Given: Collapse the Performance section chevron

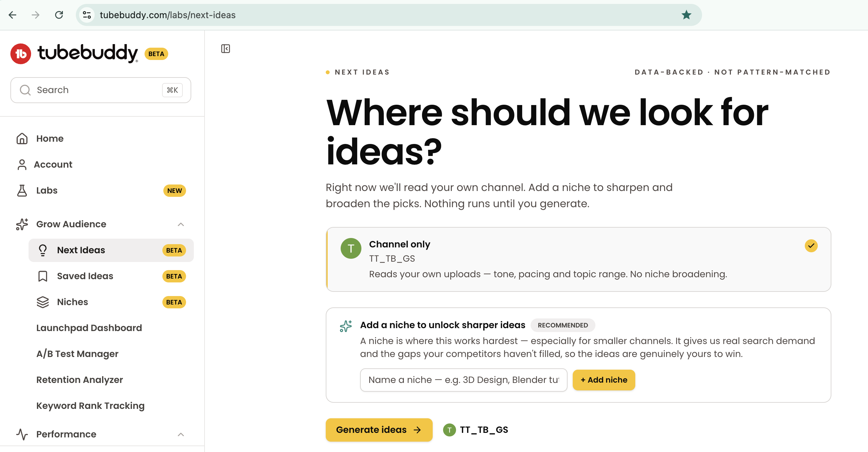Looking at the screenshot, I should tap(181, 434).
